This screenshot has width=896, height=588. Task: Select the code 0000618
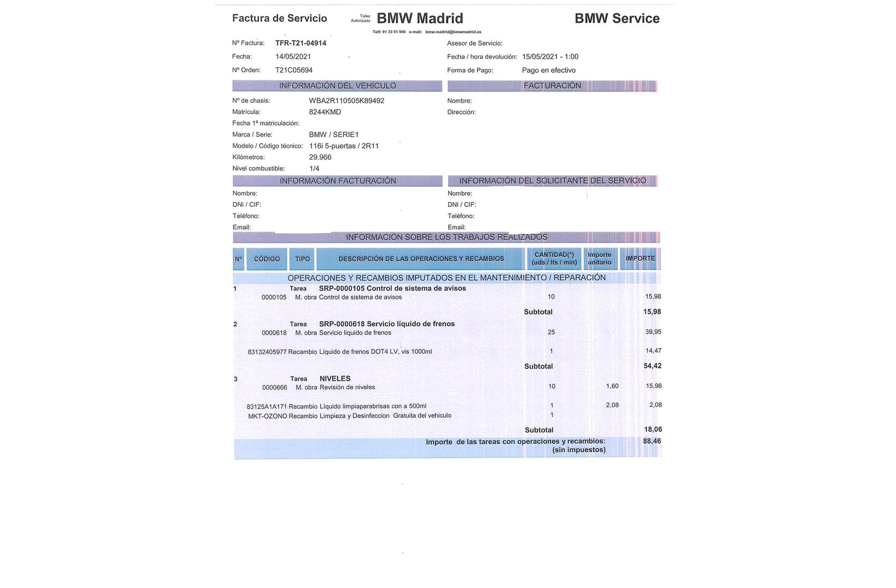tap(274, 333)
